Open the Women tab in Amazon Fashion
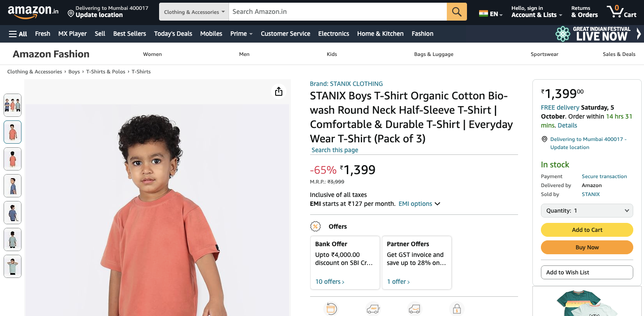The image size is (644, 316). (x=152, y=54)
